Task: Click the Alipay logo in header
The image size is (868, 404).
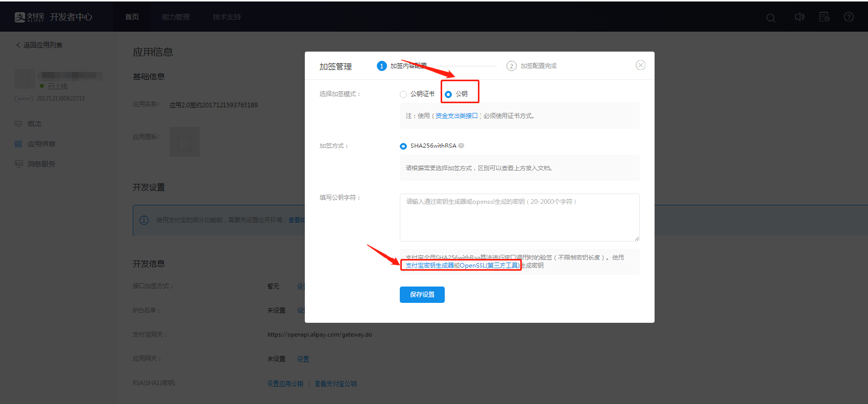Action: pos(29,17)
